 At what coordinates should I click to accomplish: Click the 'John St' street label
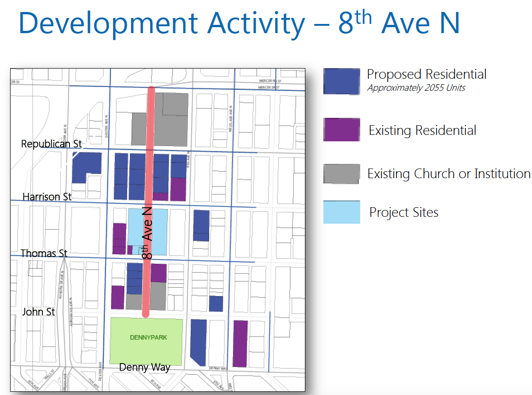(x=39, y=312)
